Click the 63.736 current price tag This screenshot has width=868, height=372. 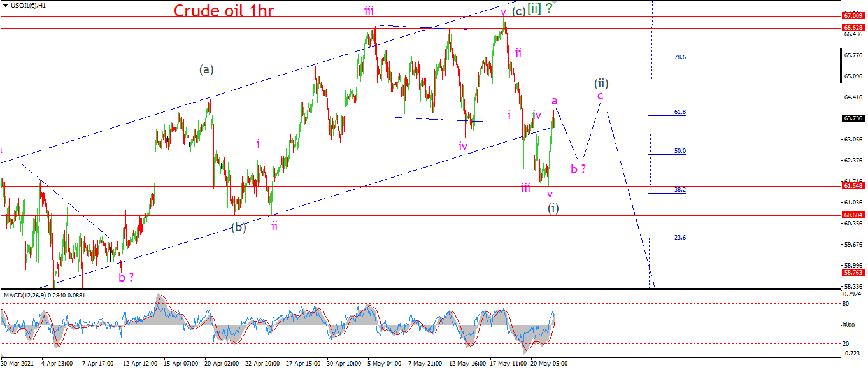pos(853,118)
